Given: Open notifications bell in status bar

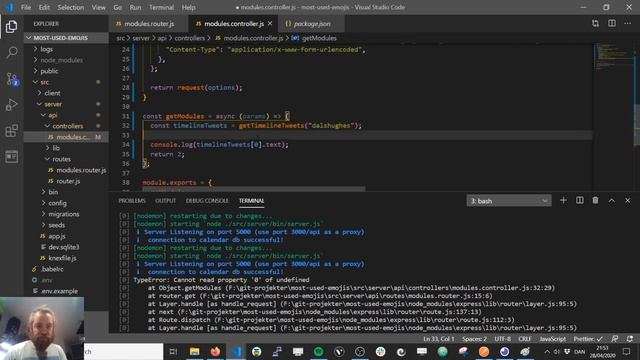Looking at the screenshot, I should [x=630, y=339].
